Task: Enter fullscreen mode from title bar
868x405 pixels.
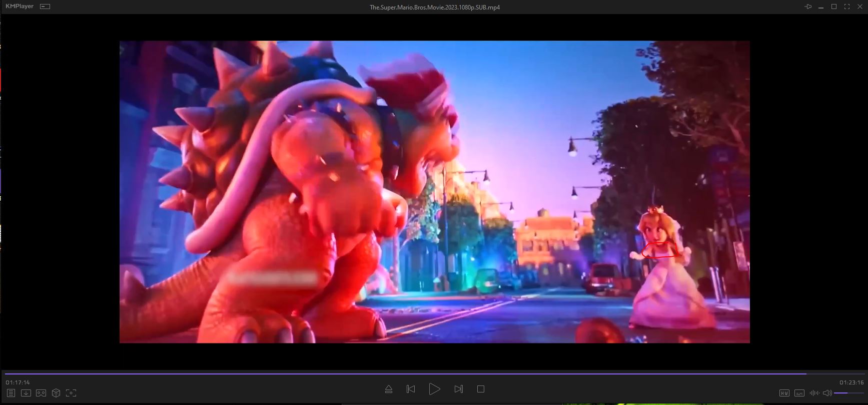Action: (847, 7)
